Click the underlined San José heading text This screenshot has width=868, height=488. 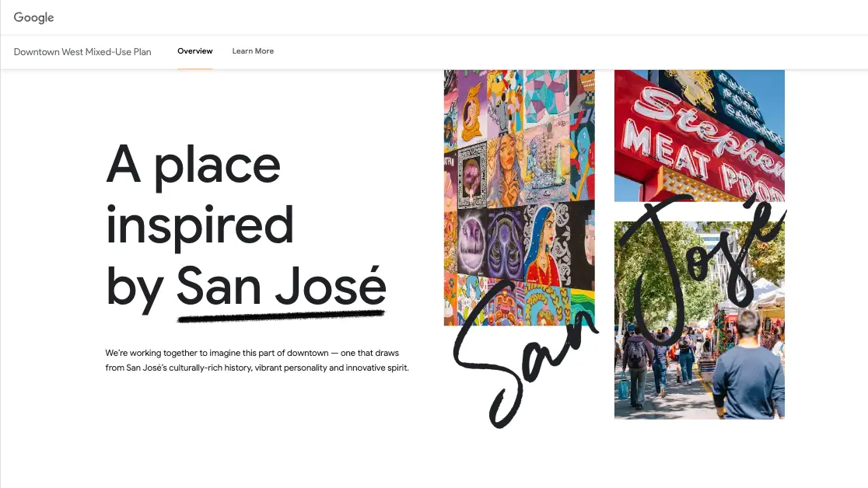click(x=280, y=286)
